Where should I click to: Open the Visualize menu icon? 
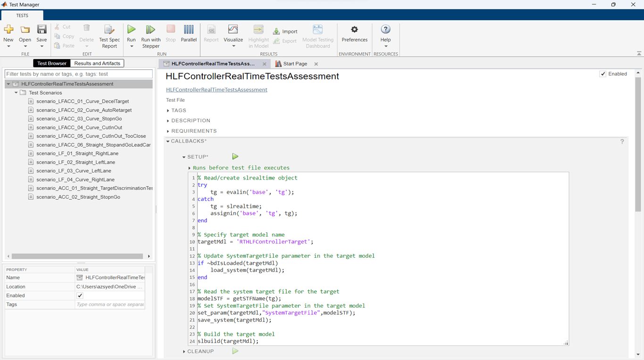[x=233, y=30]
